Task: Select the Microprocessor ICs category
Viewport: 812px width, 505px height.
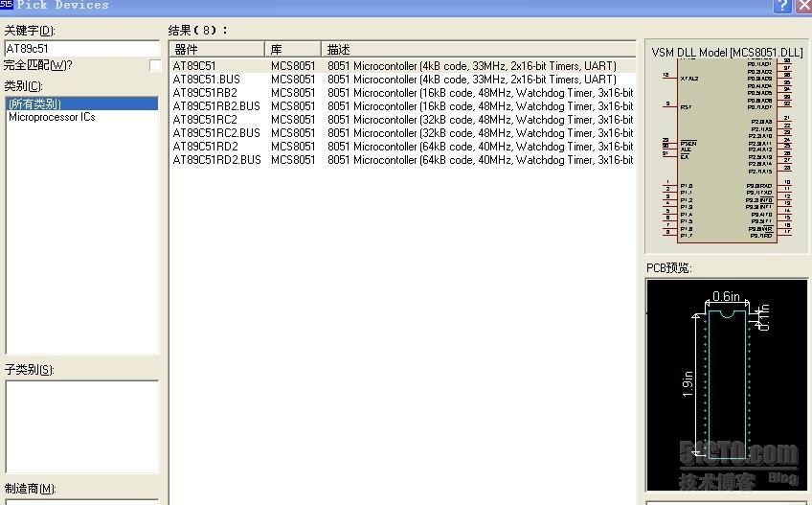Action: 53,117
